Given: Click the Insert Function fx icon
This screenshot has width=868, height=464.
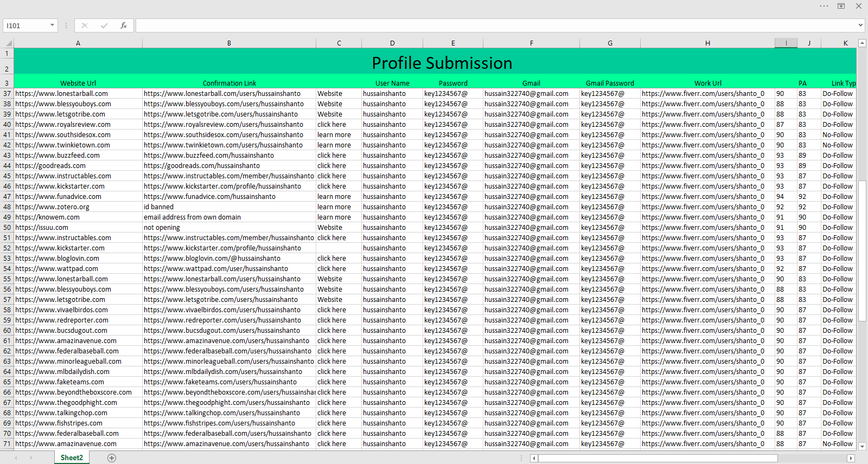Looking at the screenshot, I should 124,25.
